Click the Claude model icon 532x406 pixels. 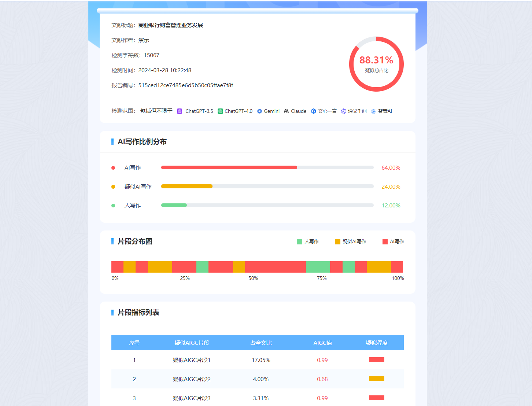pos(286,111)
